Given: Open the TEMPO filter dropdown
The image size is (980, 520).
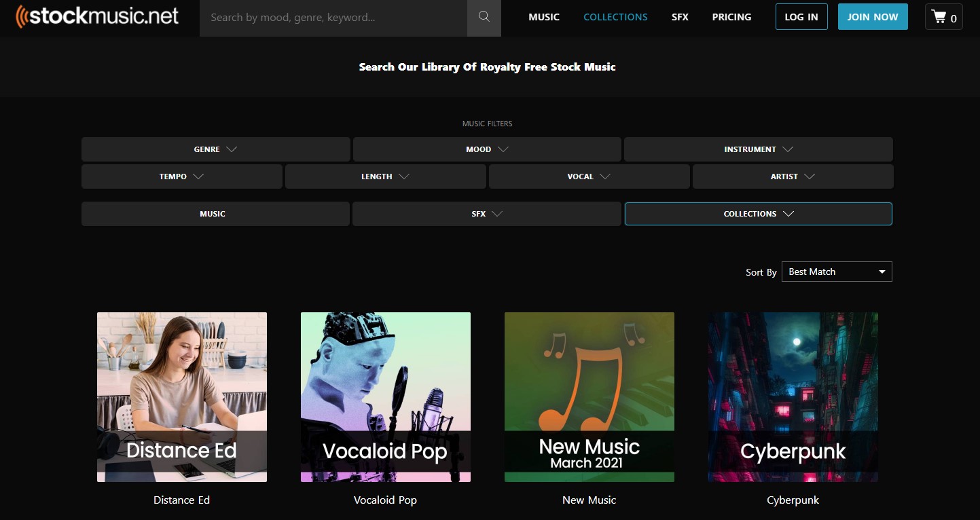Looking at the screenshot, I should [181, 177].
